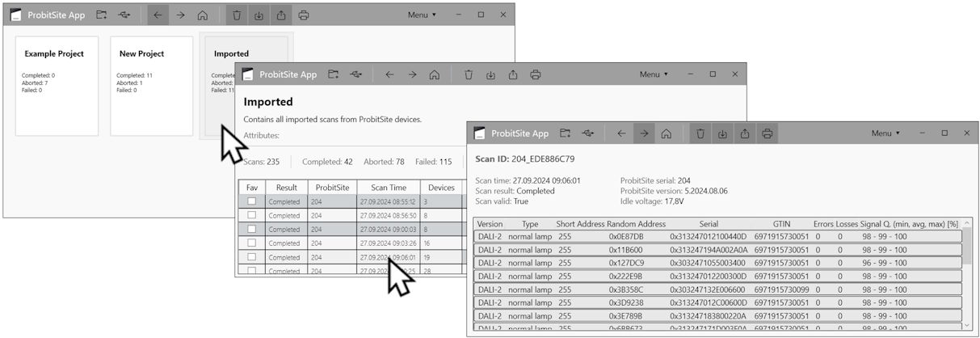Click back arrow in Scan ID window
This screenshot has height=338, width=980.
point(621,133)
